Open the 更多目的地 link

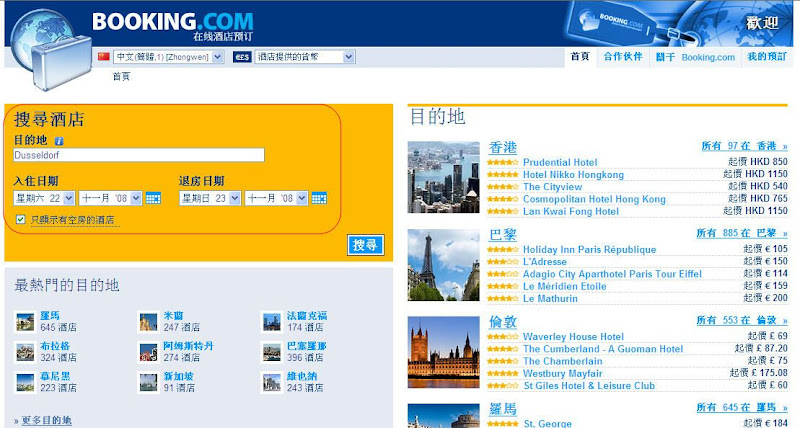pos(46,420)
